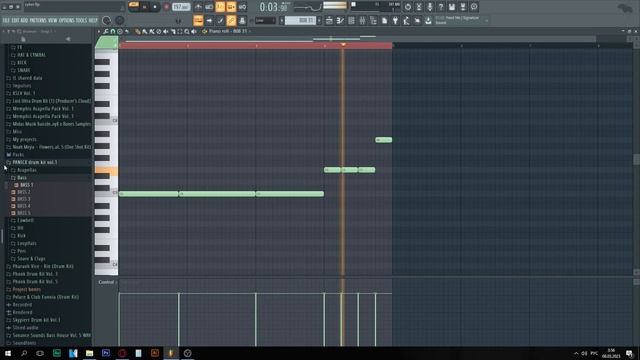This screenshot has height=360, width=640.
Task: Click the question mark help icon
Action: point(441,7)
